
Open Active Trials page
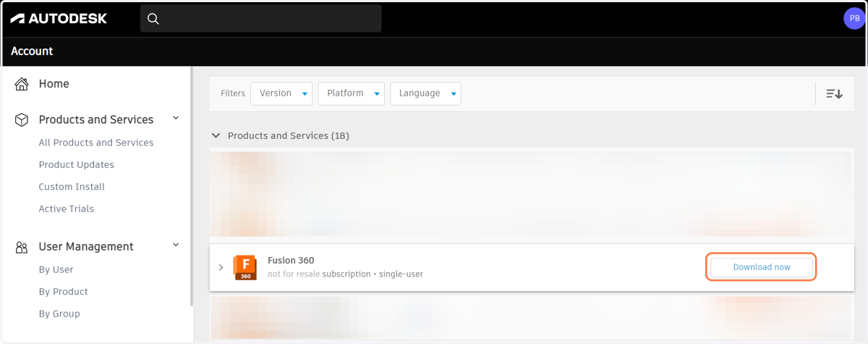click(67, 209)
